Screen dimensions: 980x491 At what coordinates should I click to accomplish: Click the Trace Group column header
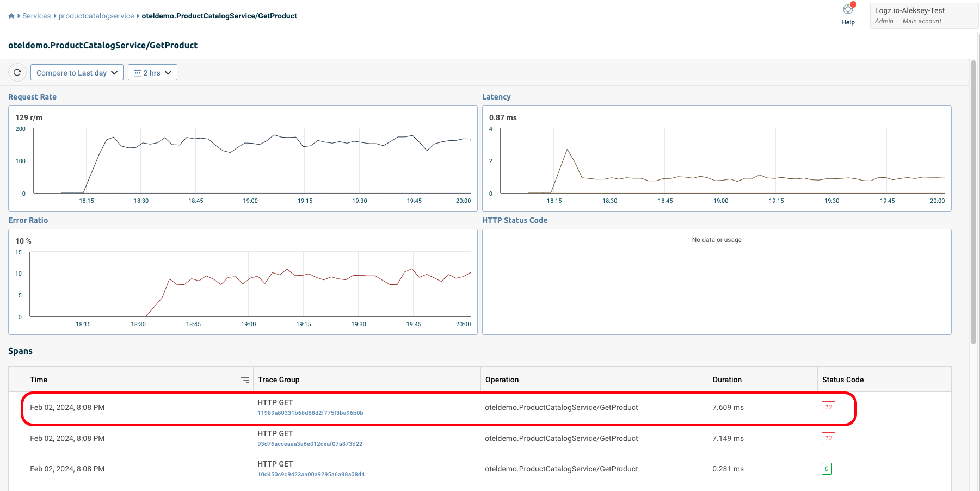point(279,380)
